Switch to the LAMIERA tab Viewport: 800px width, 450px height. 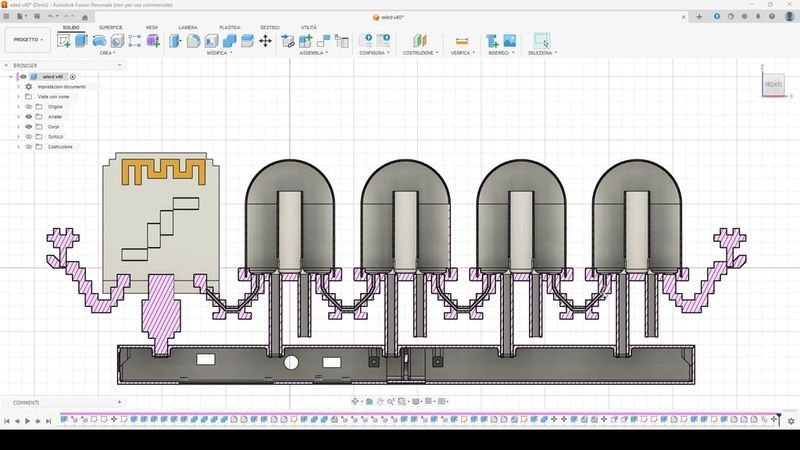point(188,28)
